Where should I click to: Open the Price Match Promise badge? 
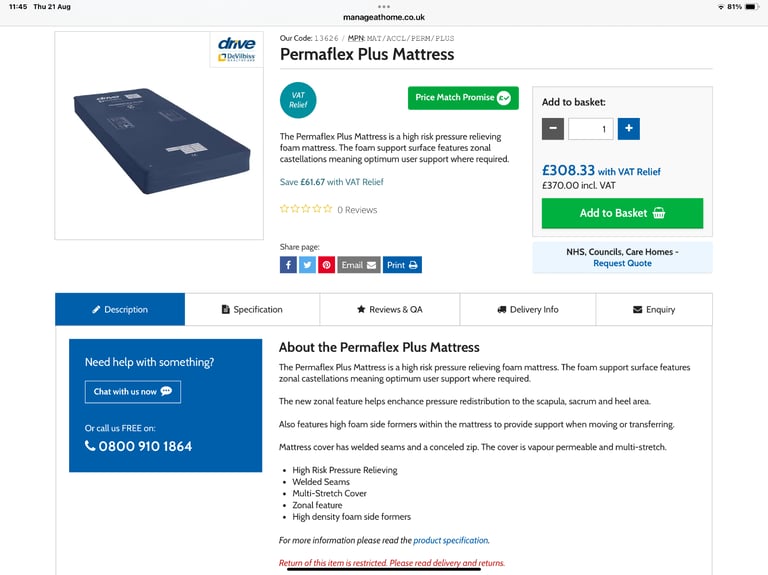tap(463, 98)
